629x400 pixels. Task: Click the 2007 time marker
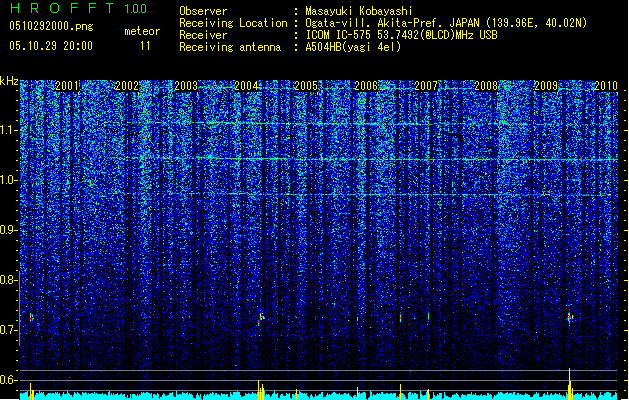(426, 85)
